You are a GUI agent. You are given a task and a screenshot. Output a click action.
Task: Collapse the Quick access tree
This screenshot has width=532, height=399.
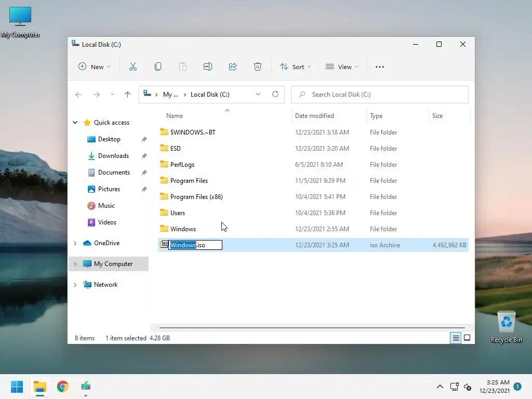(x=75, y=123)
